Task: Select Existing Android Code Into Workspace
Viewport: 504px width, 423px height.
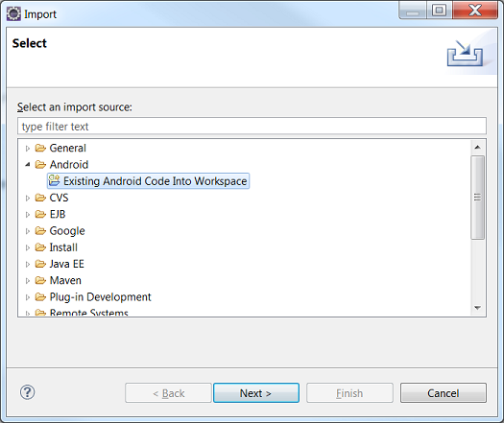Action: pos(148,181)
